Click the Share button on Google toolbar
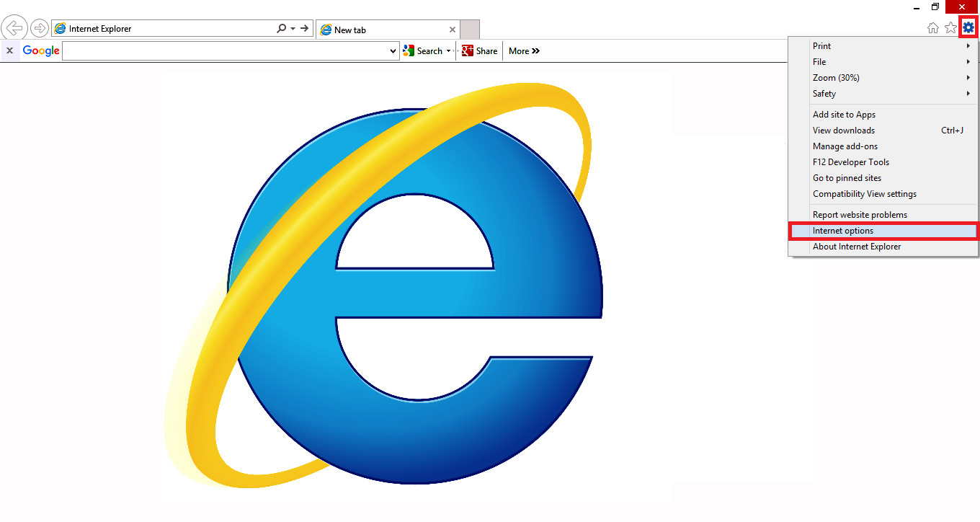Image resolution: width=980 pixels, height=522 pixels. pyautogui.click(x=480, y=51)
